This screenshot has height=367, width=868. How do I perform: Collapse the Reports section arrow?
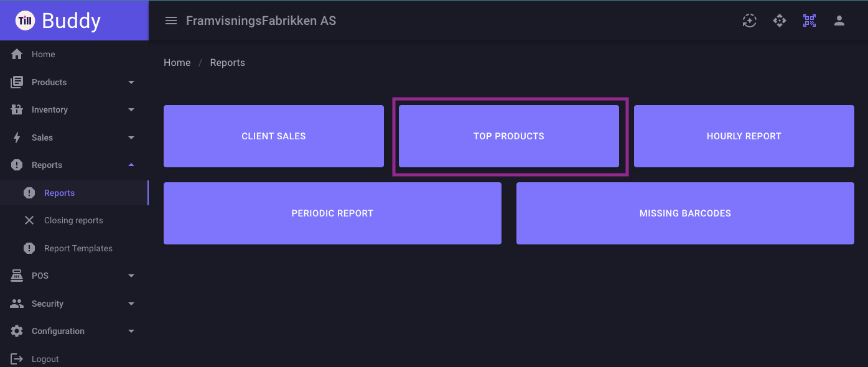point(131,165)
